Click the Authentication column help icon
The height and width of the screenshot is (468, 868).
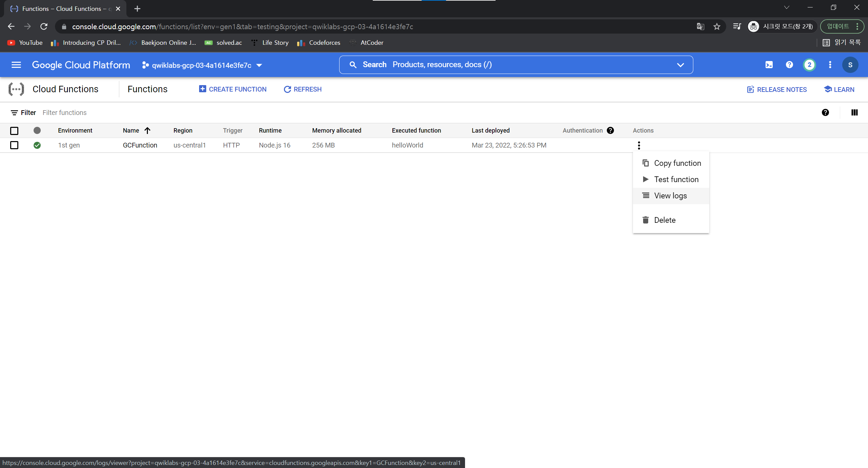point(611,131)
